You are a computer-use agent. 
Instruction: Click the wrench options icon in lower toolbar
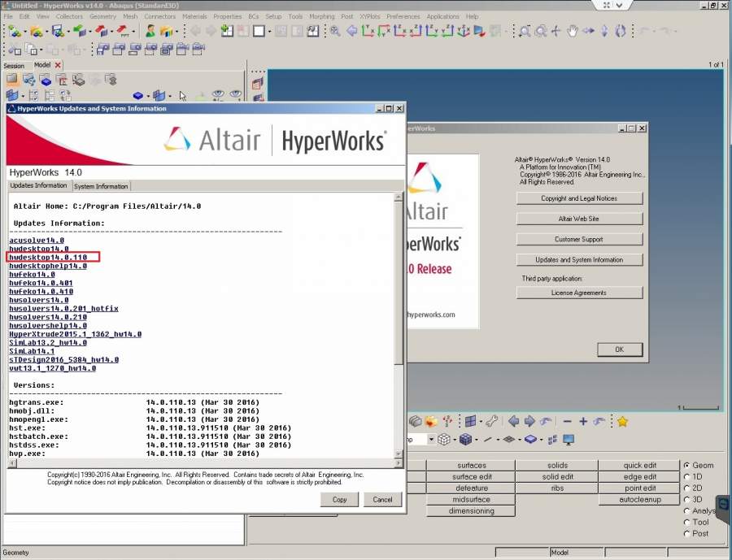pyautogui.click(x=491, y=421)
